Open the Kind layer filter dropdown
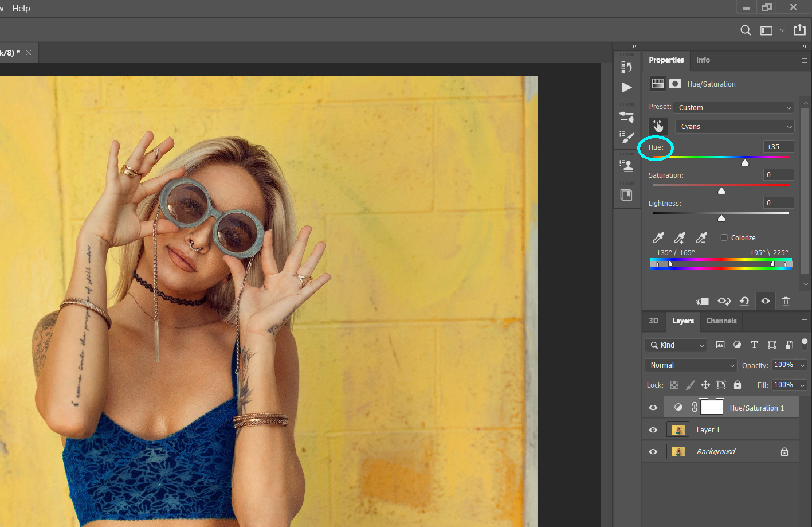 point(676,345)
